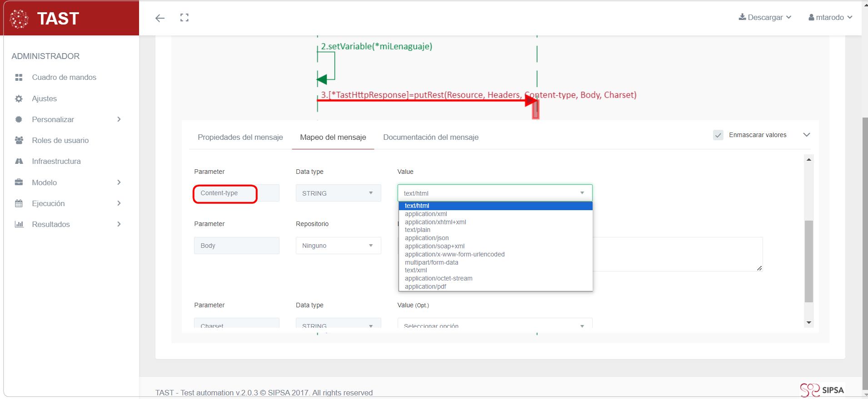Choose multipart/form-data option
Viewport: 868px width, 399px height.
tap(431, 262)
